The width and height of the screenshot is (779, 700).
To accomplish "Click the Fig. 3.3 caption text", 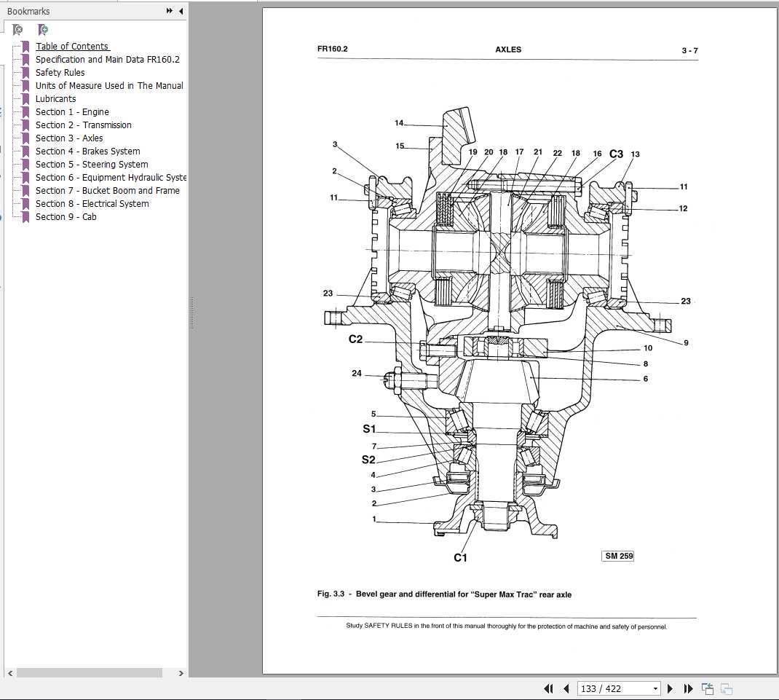I will [444, 594].
